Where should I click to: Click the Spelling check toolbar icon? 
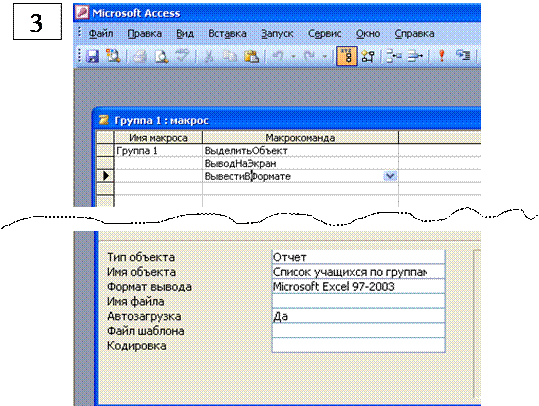coord(182,56)
